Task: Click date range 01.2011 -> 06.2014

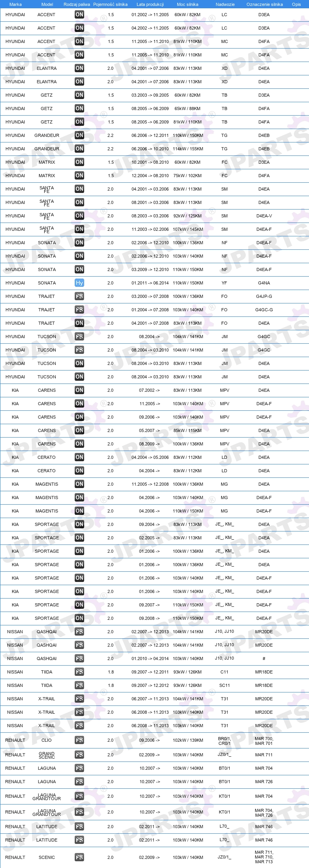Action: pyautogui.click(x=150, y=283)
